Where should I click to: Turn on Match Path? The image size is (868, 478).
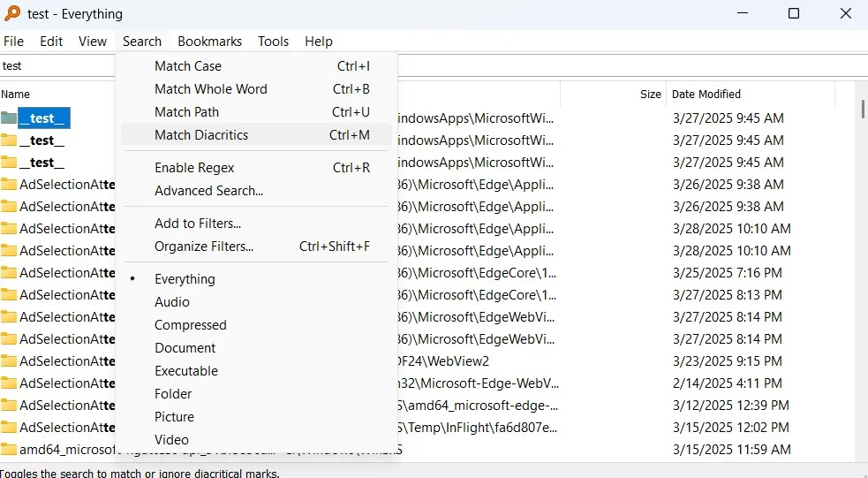click(x=186, y=112)
